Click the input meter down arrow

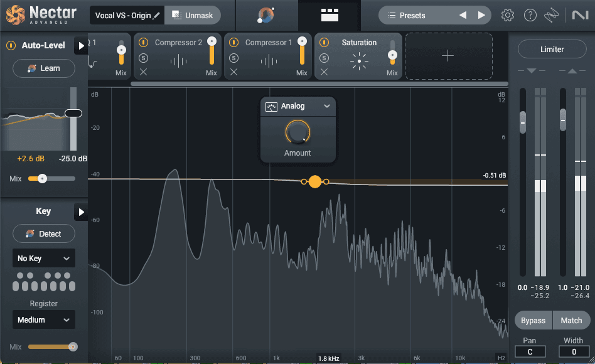point(532,70)
